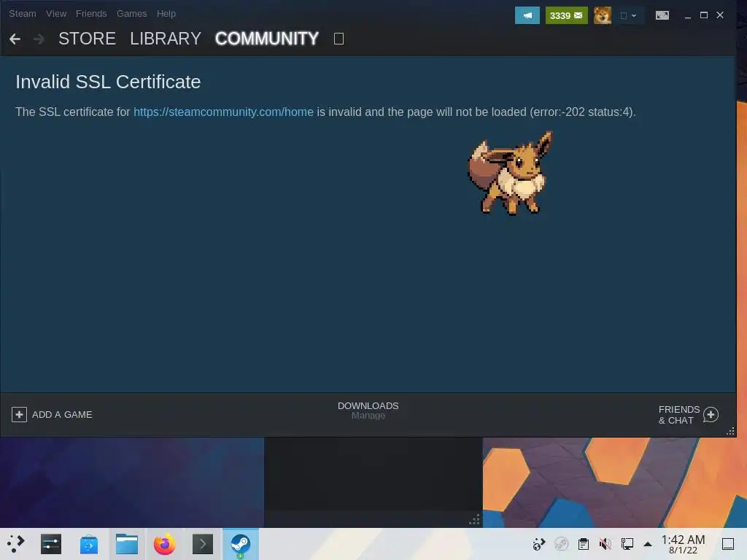Screen dimensions: 747x560
Task: Open System Settings from the taskbar
Action: (x=51, y=544)
